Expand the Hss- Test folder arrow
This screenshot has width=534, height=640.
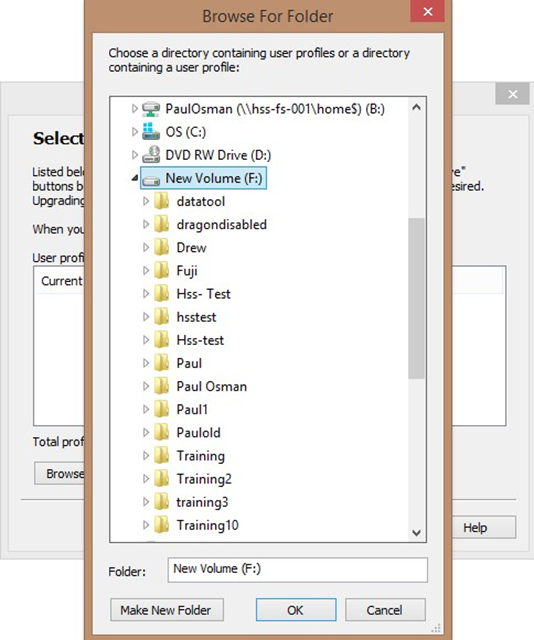[x=146, y=294]
